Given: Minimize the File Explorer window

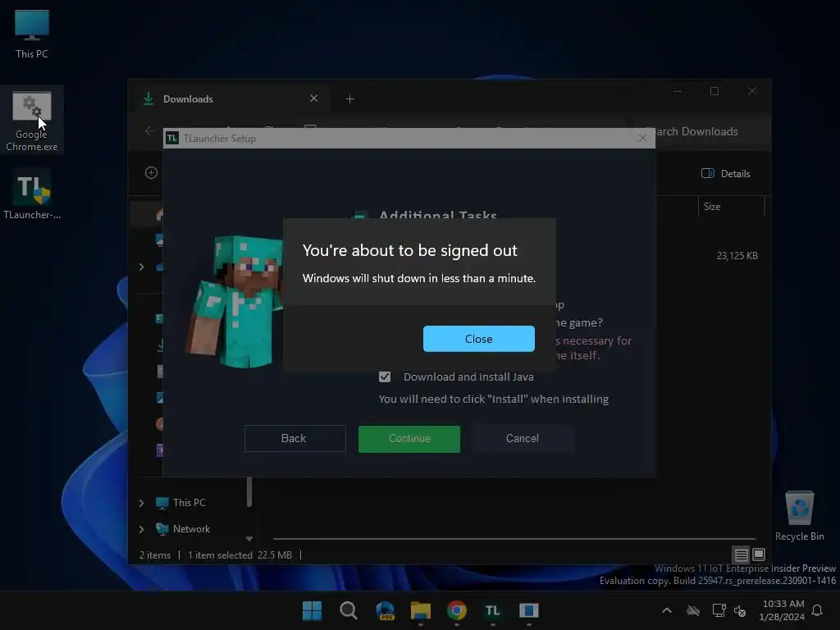Looking at the screenshot, I should tap(678, 91).
